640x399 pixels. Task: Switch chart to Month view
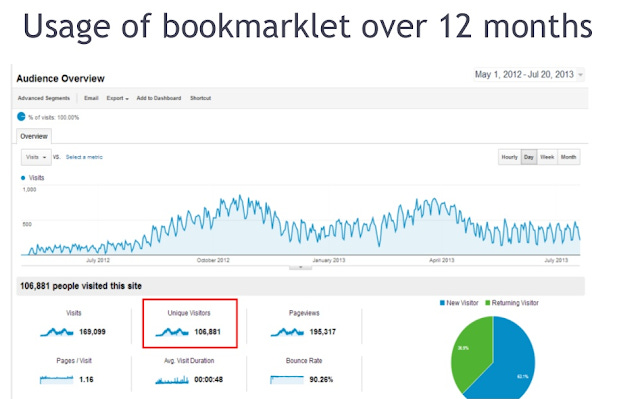568,157
